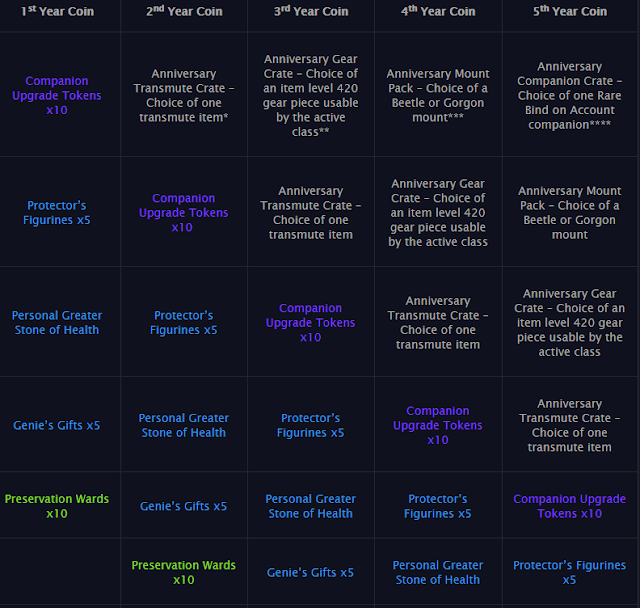Choose Personal Greater Stone of Health, 1st Year column
This screenshot has width=640, height=608.
pyautogui.click(x=57, y=323)
